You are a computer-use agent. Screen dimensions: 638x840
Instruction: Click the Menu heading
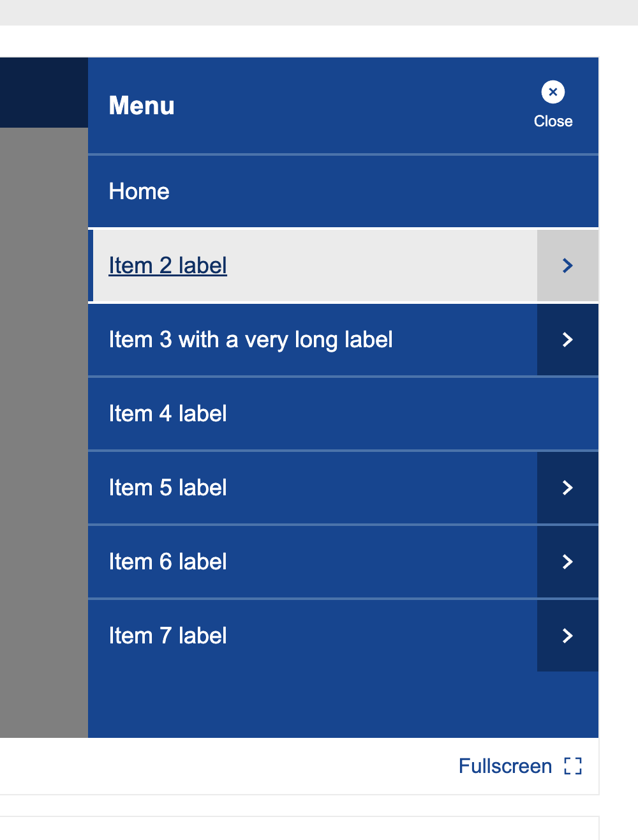point(141,105)
